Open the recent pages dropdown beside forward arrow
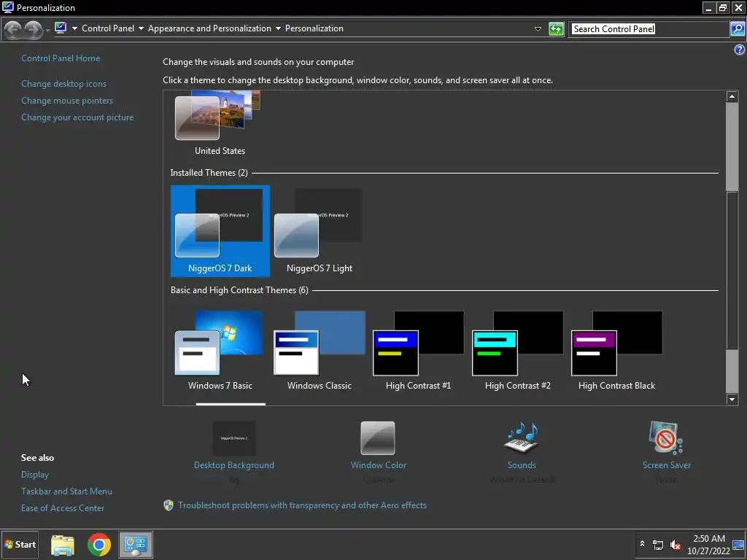The height and width of the screenshot is (560, 747). tap(47, 31)
